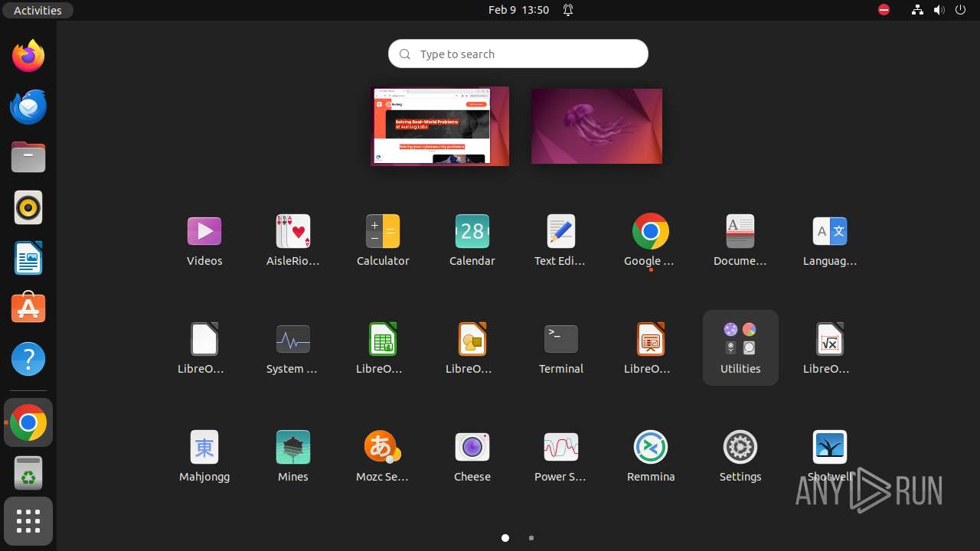Image resolution: width=980 pixels, height=551 pixels.
Task: Launch Remmina remote desktop client
Action: click(x=651, y=456)
